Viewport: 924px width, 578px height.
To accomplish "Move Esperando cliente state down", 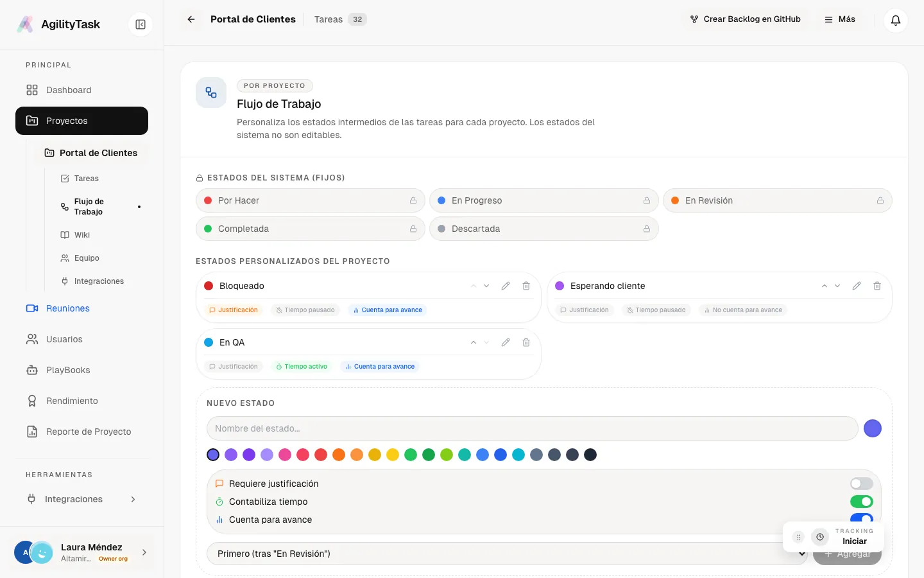I will click(837, 286).
